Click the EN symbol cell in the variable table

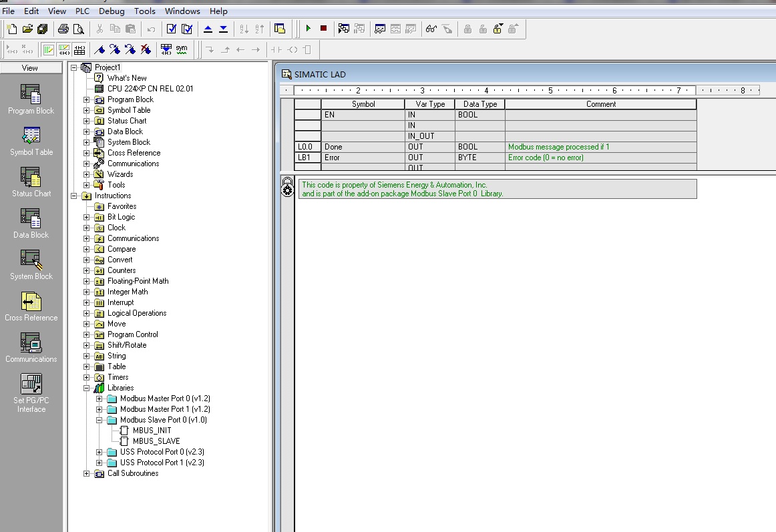[x=363, y=115]
